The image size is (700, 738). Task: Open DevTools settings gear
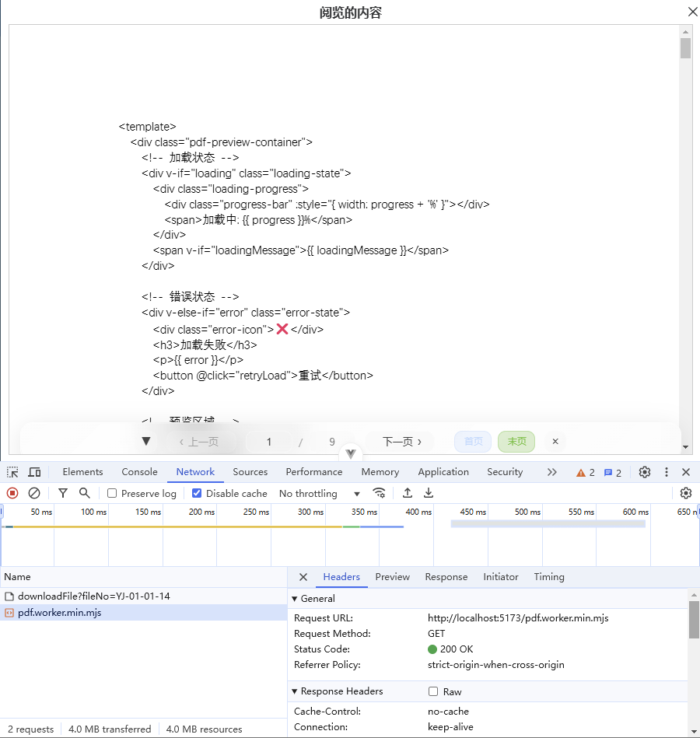pos(644,471)
